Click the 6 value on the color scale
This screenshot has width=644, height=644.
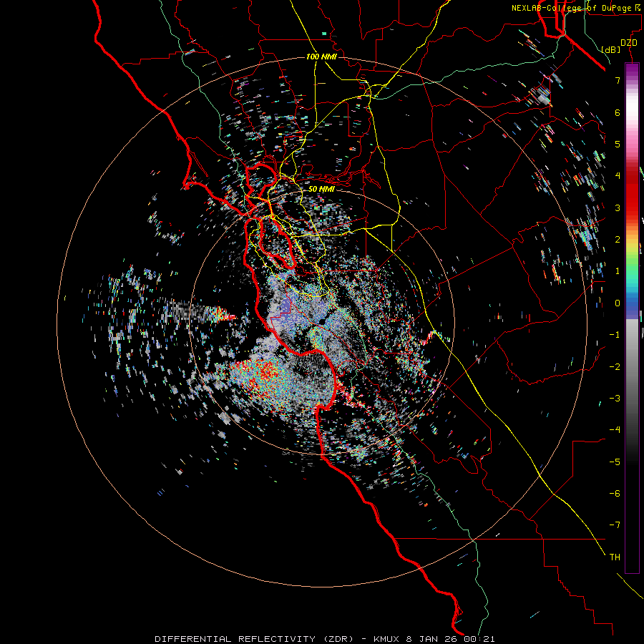coord(618,112)
